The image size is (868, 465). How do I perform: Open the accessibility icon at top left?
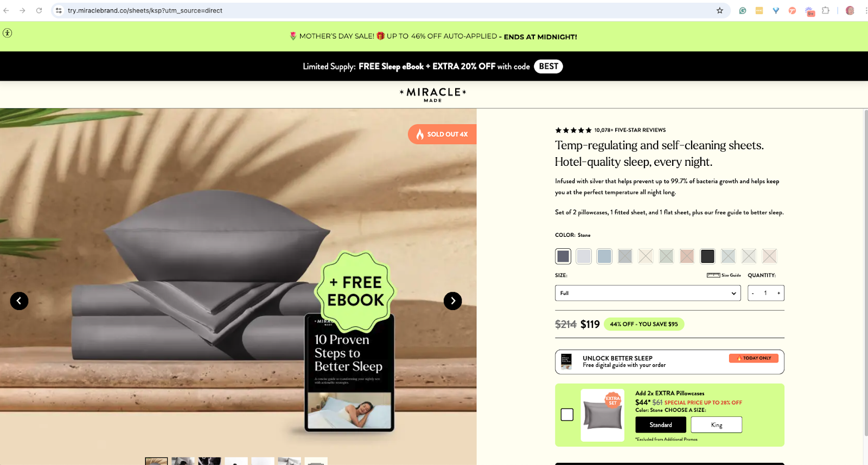pos(7,33)
